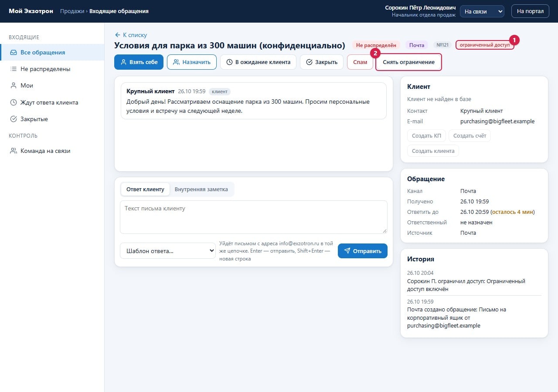
Task: Open the На портал button
Action: [x=530, y=11]
